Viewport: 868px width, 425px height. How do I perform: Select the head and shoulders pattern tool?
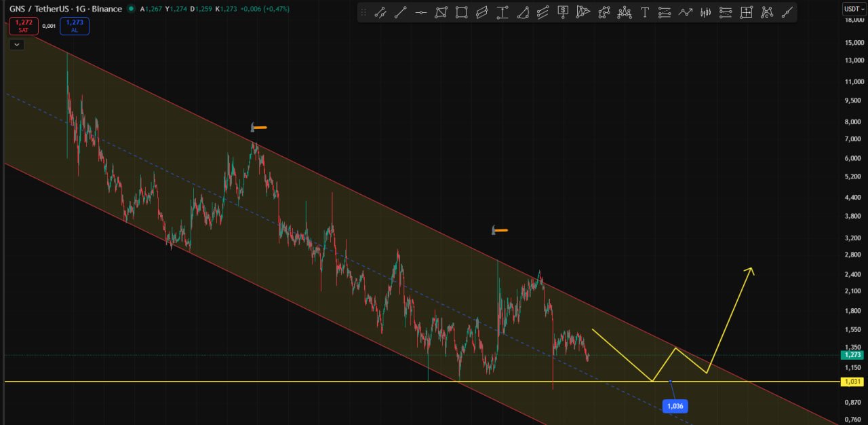[625, 12]
